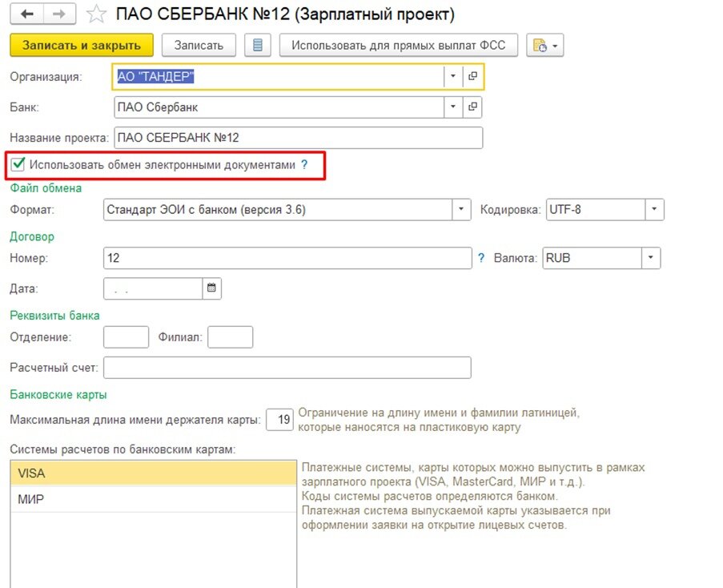This screenshot has height=588, width=723.
Task: Click into the contract Номер field
Action: click(287, 258)
